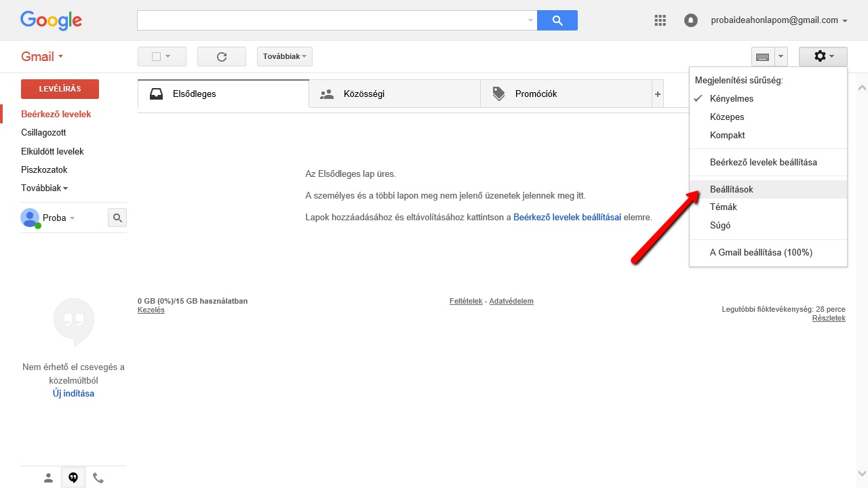Image resolution: width=868 pixels, height=488 pixels.
Task: Click the Hangouts quote bubble image
Action: pyautogui.click(x=74, y=322)
